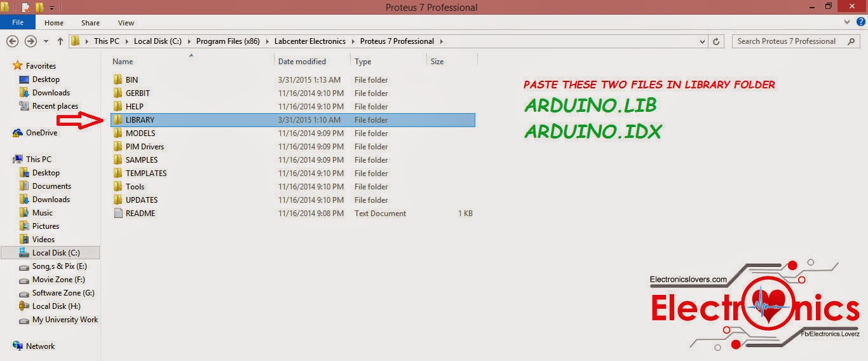Viewport: 868px width, 361px height.
Task: Open Explorer Help question mark icon
Action: 860,22
